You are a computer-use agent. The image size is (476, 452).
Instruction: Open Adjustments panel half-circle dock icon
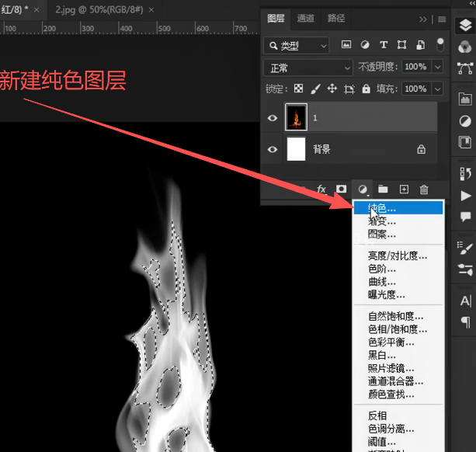(x=465, y=121)
